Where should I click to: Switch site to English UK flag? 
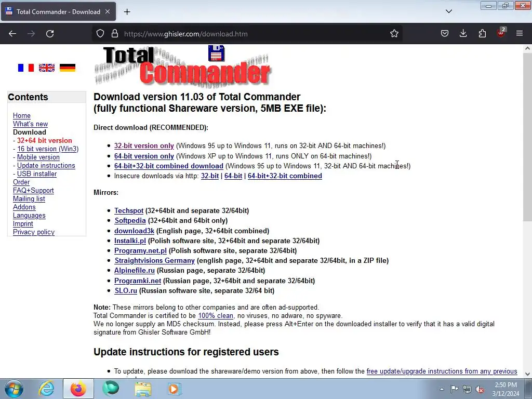pos(46,68)
